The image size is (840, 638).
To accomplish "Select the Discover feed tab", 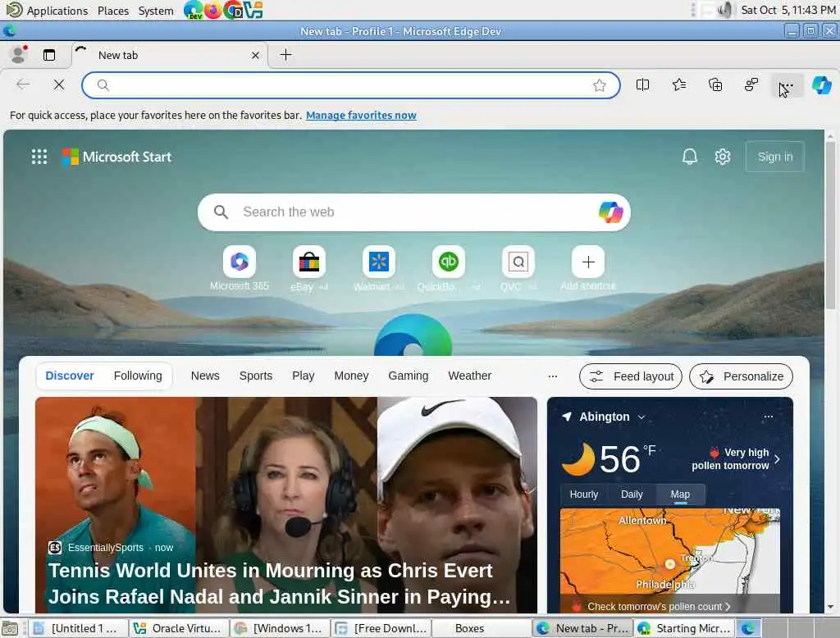I will click(x=70, y=376).
